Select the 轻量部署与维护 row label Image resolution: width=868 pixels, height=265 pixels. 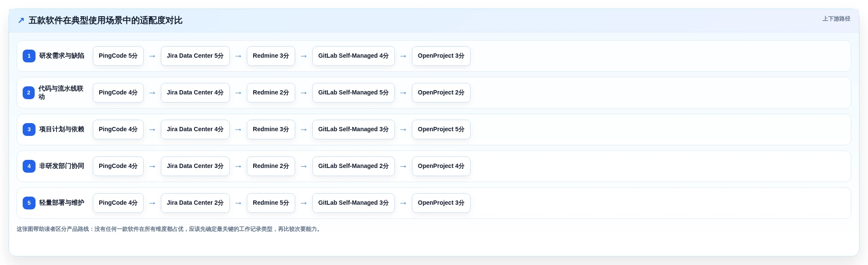click(x=62, y=203)
